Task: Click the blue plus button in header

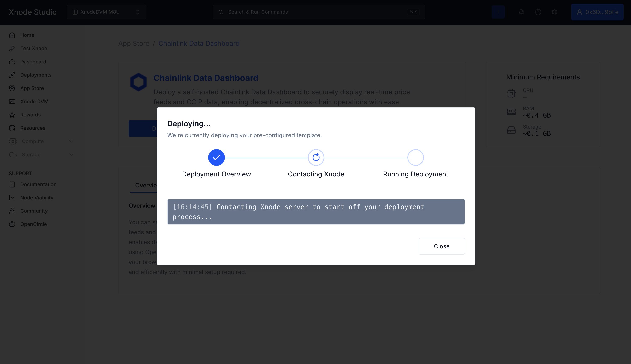Action: tap(498, 12)
